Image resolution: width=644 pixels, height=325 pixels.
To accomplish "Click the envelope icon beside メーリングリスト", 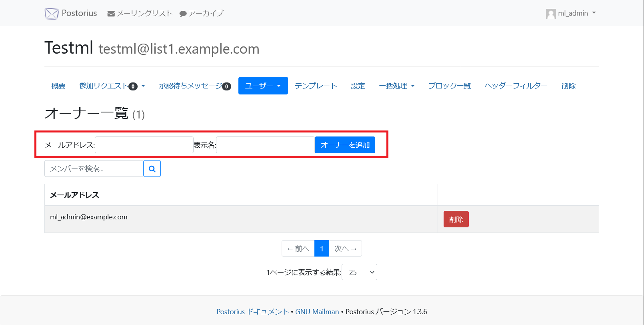I will click(x=111, y=14).
